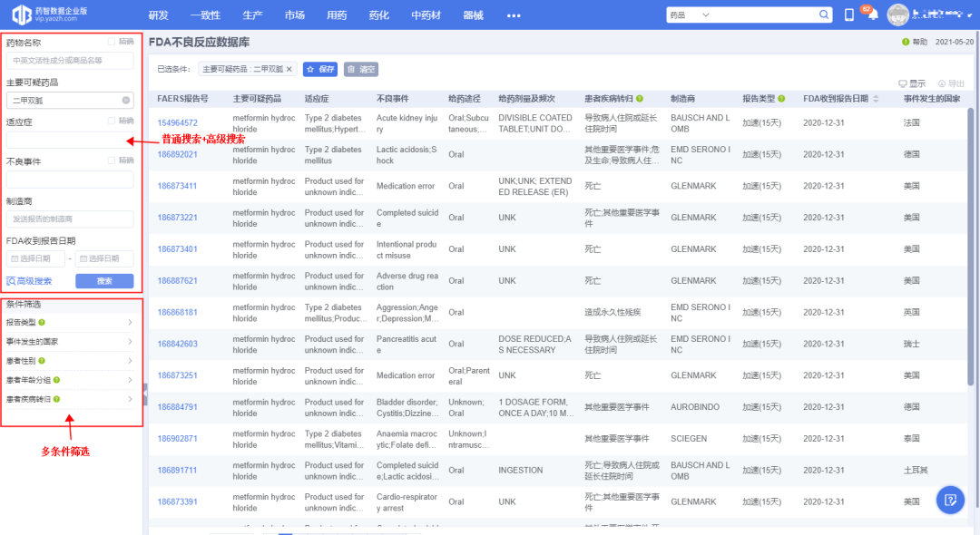Click the 显示 display columns icon
The height and width of the screenshot is (535, 980).
pyautogui.click(x=903, y=83)
